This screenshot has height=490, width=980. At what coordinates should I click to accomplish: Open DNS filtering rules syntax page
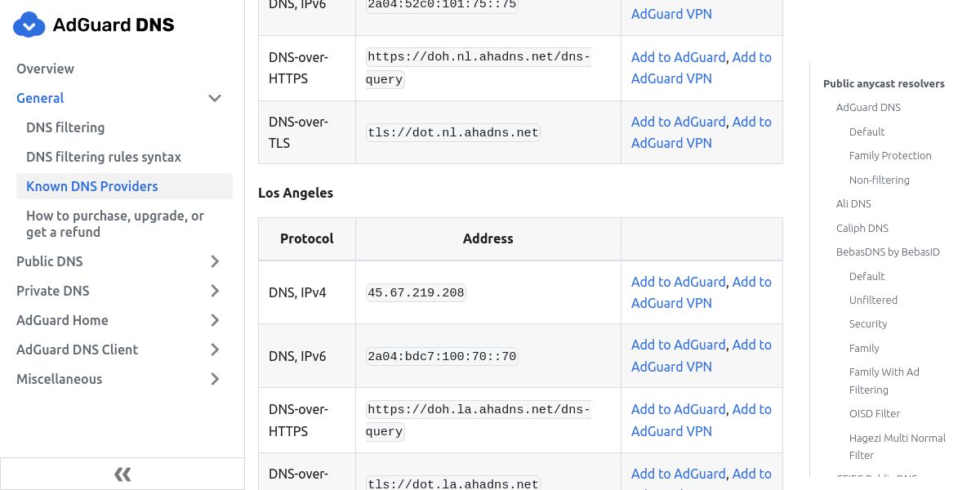tap(104, 157)
